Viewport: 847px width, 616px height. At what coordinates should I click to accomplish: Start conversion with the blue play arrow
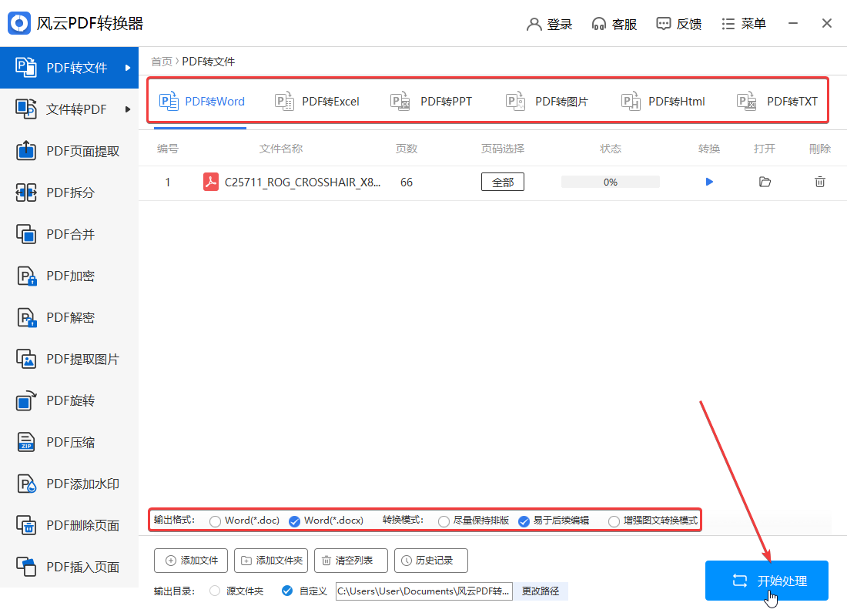tap(709, 182)
